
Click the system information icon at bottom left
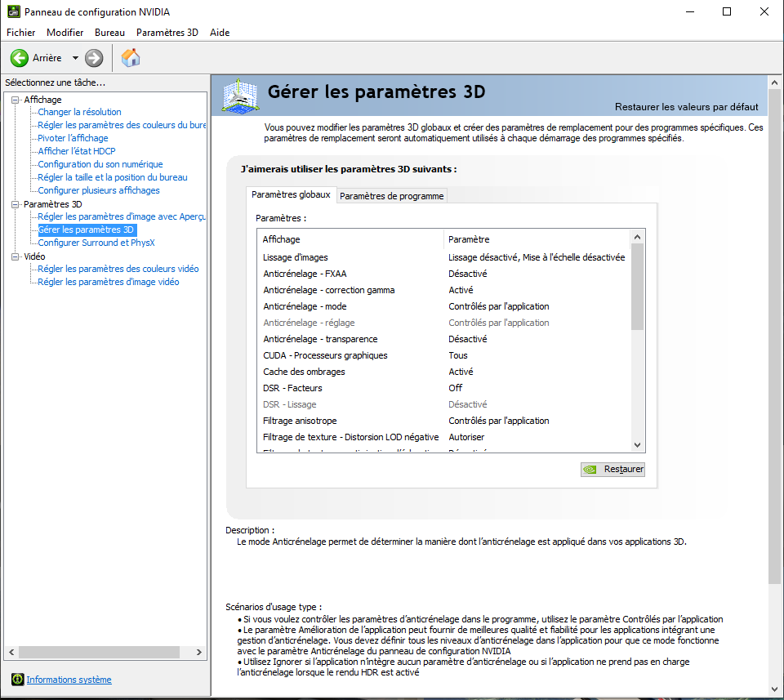pyautogui.click(x=17, y=680)
